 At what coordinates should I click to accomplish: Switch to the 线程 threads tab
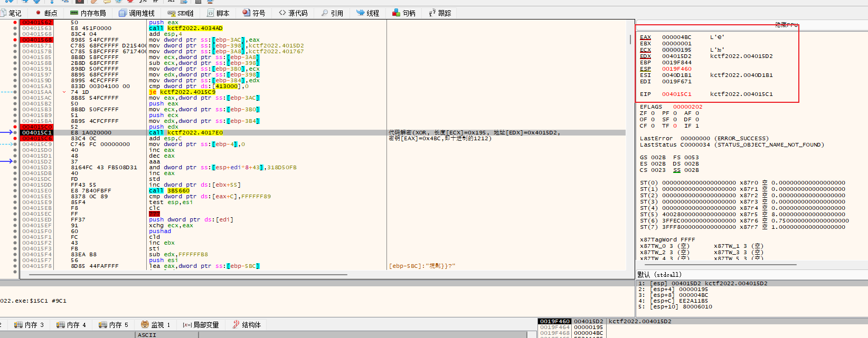(x=367, y=13)
